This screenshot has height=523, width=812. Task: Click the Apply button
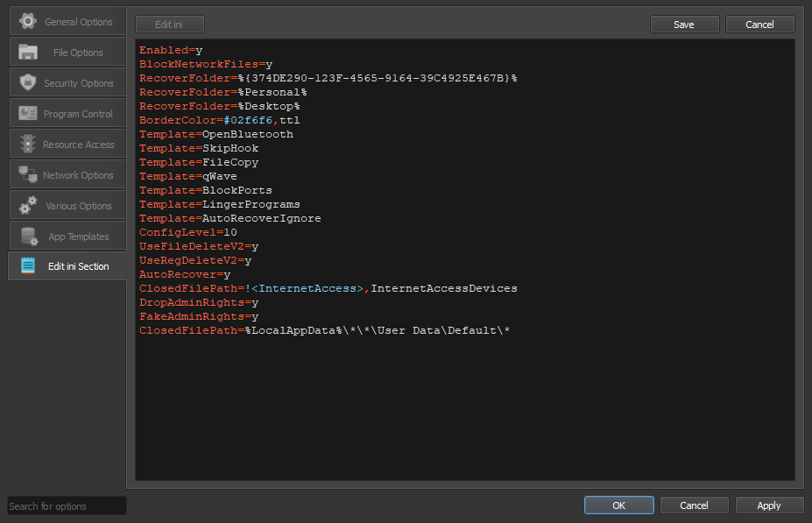tap(769, 505)
